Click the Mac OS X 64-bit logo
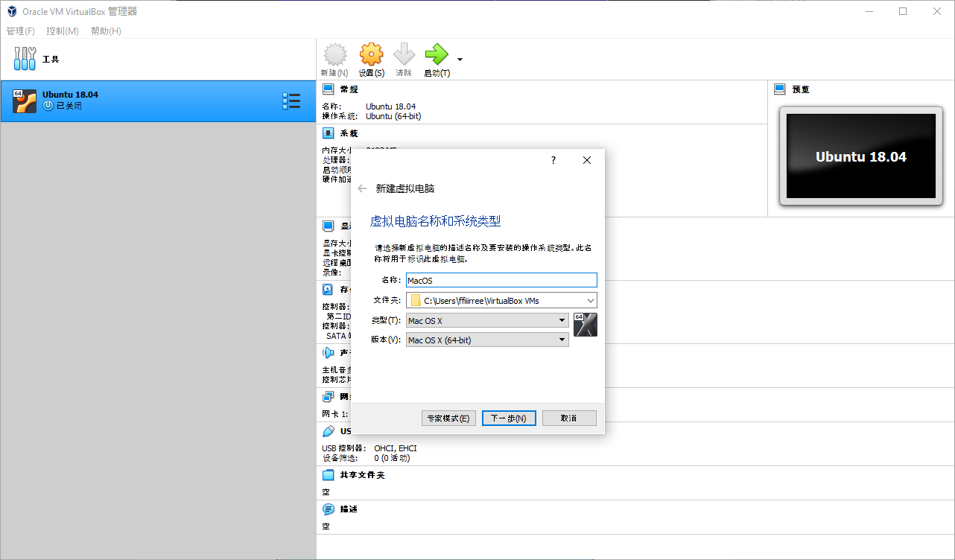This screenshot has width=955, height=560. point(586,325)
